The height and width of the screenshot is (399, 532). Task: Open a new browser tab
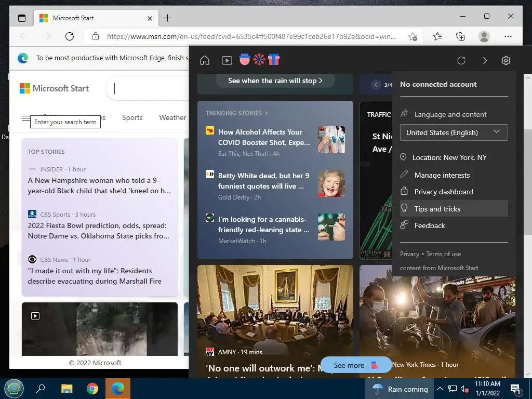(x=167, y=18)
